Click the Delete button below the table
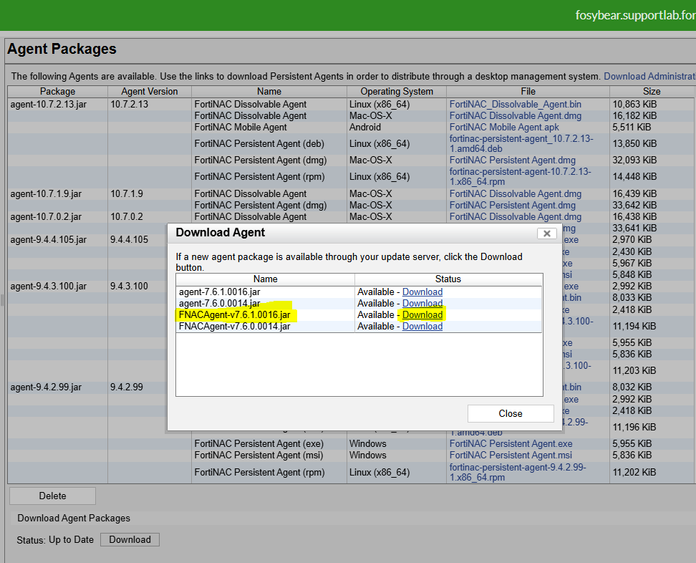This screenshot has height=563, width=696. (x=52, y=496)
